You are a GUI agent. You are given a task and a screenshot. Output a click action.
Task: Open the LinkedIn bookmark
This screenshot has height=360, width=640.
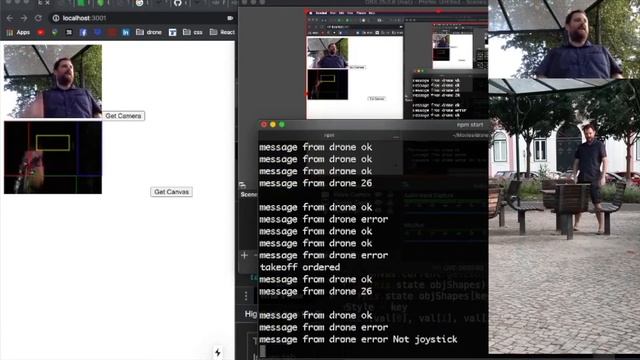(x=126, y=32)
